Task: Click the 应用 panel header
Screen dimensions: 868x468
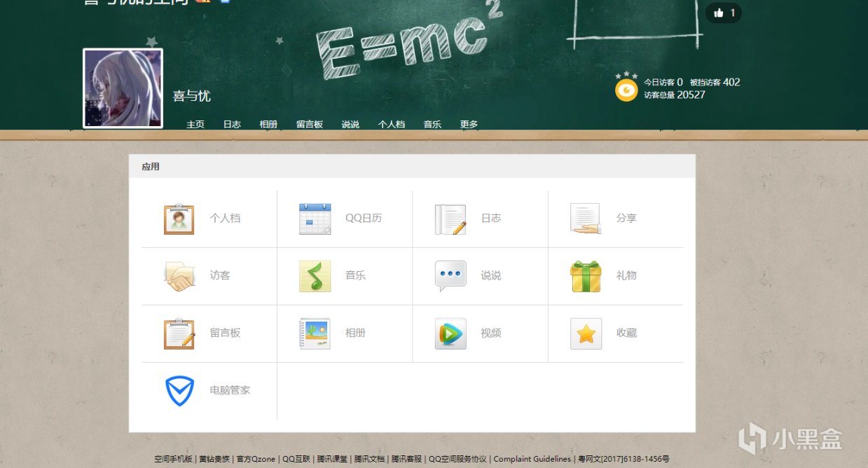Action: pyautogui.click(x=412, y=167)
